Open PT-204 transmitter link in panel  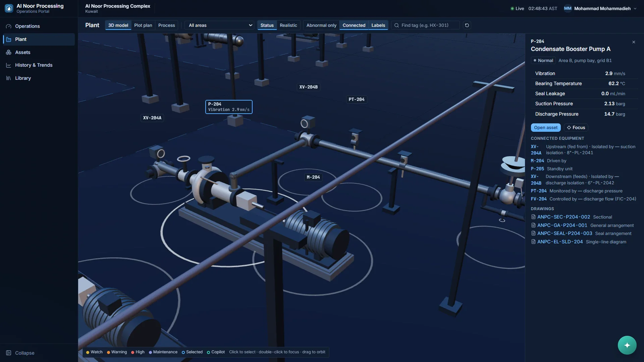[539, 191]
